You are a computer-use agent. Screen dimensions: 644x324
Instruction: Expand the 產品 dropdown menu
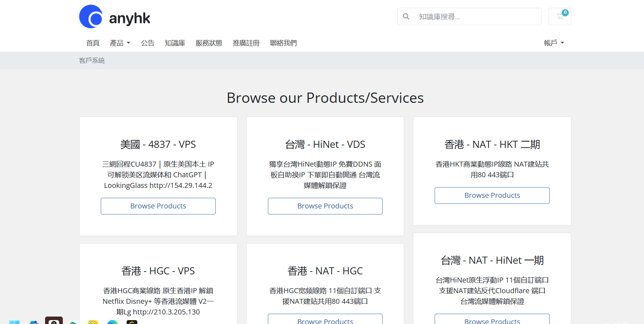point(120,43)
